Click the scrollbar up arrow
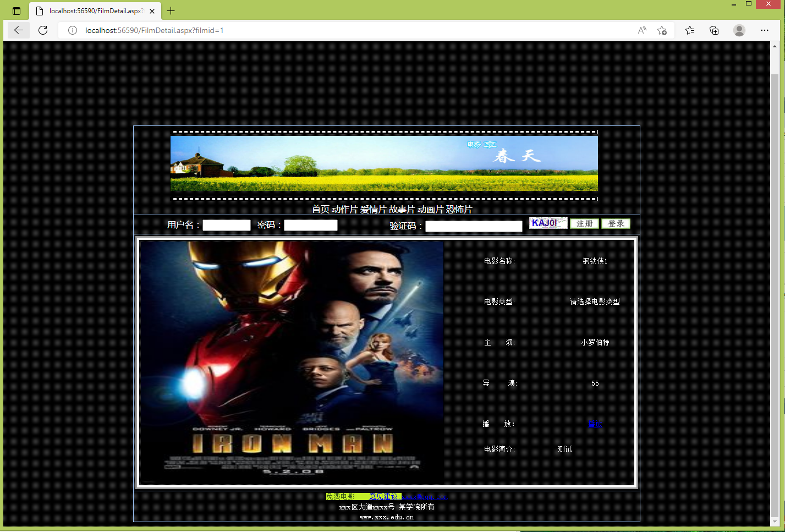 coord(775,46)
